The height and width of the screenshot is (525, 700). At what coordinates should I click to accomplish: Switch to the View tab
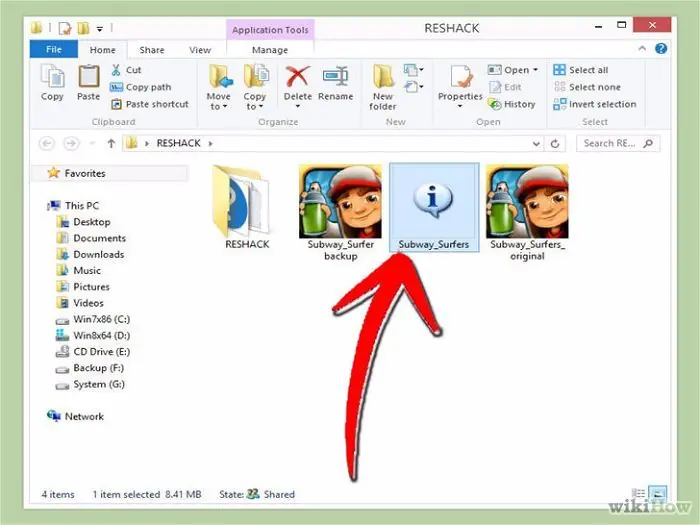(200, 50)
